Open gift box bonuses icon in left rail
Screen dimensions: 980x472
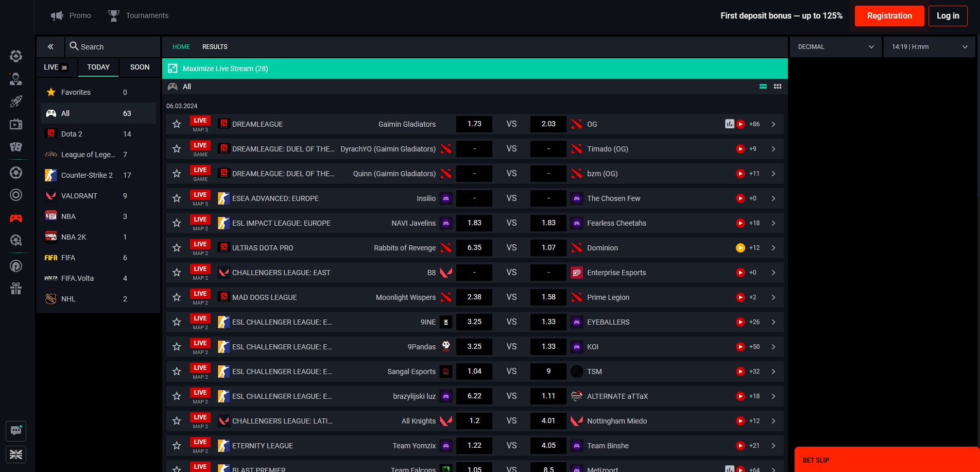click(16, 288)
